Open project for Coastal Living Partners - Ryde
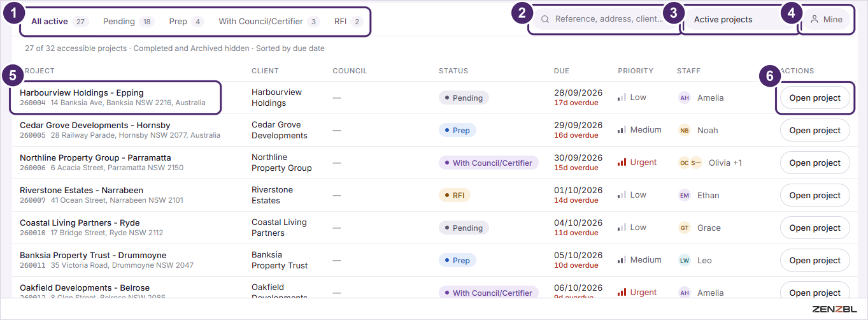Viewport: 868px width, 320px height. [x=815, y=228]
